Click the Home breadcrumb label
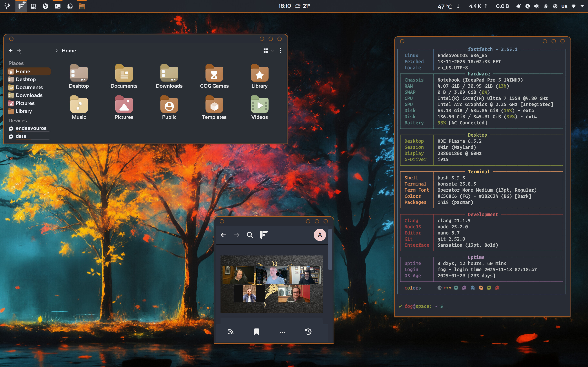The image size is (588, 367). click(69, 51)
